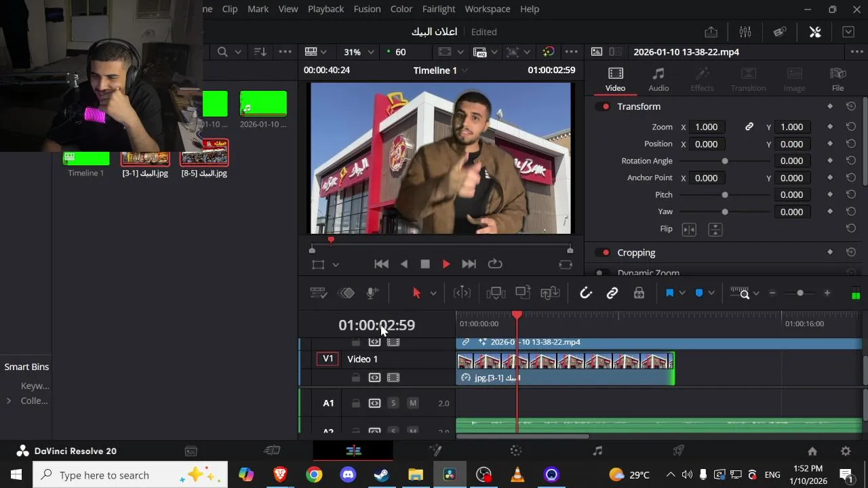This screenshot has width=868, height=488.
Task: Toggle the Cropping enable switch
Action: coord(603,252)
